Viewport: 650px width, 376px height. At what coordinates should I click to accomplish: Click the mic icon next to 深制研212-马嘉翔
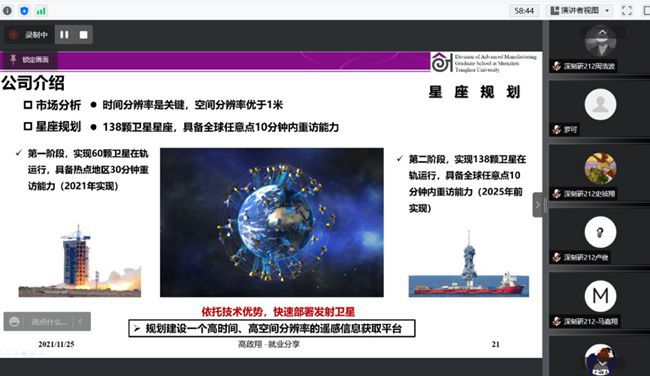tap(557, 321)
